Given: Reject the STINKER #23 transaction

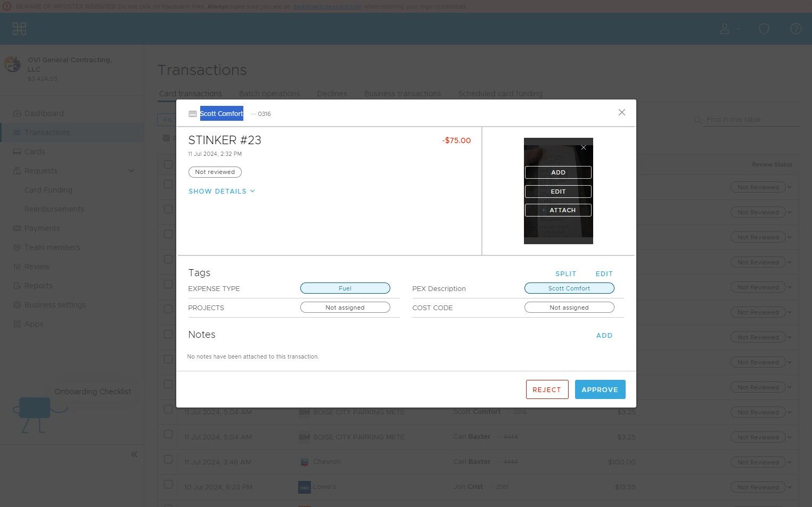Looking at the screenshot, I should pos(547,389).
